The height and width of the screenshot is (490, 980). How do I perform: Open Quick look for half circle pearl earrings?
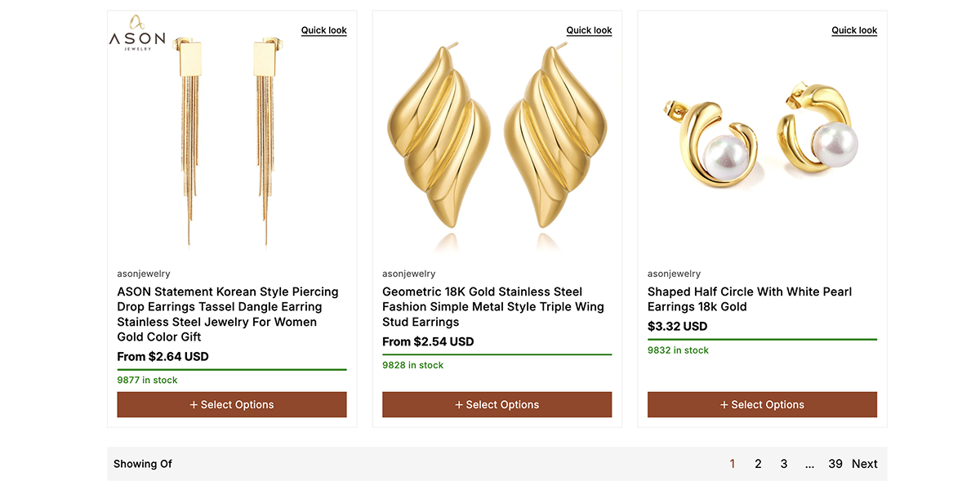tap(854, 30)
